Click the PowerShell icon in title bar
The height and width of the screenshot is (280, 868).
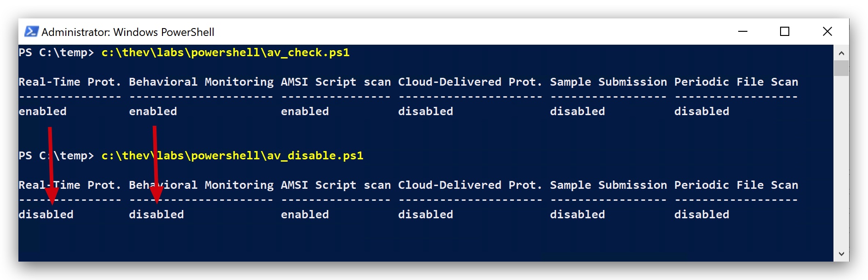coord(31,31)
